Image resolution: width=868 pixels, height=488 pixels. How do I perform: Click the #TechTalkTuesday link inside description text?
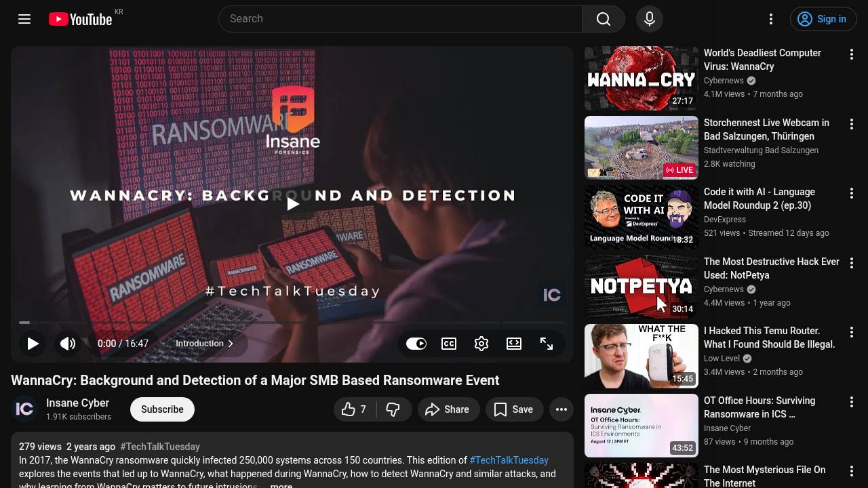(x=509, y=460)
